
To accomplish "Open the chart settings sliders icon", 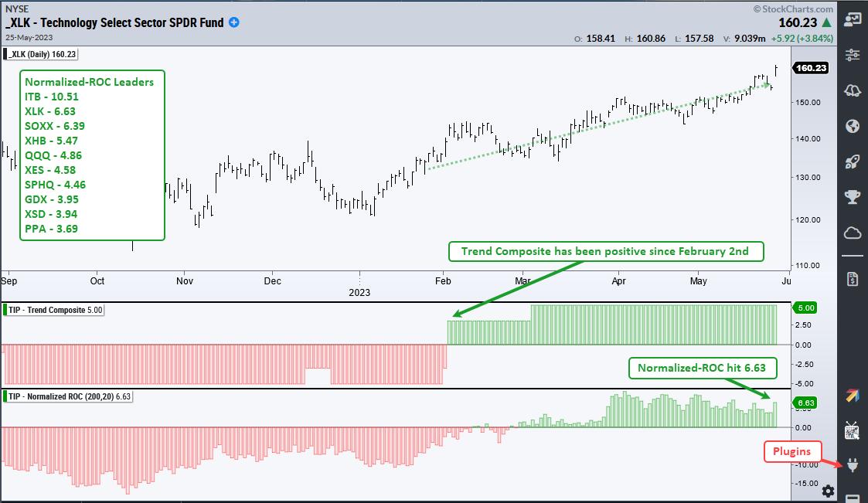I will [853, 55].
